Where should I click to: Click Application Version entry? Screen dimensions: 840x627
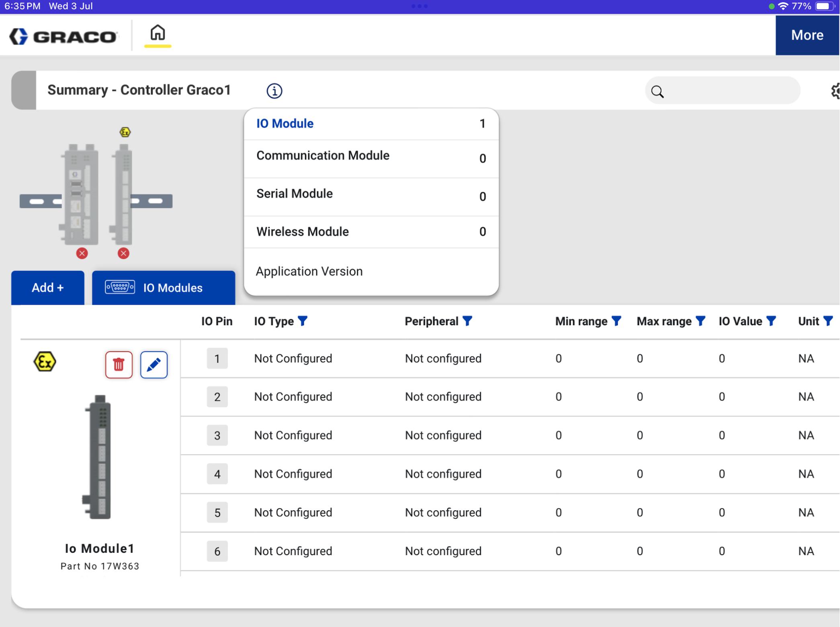tap(309, 271)
